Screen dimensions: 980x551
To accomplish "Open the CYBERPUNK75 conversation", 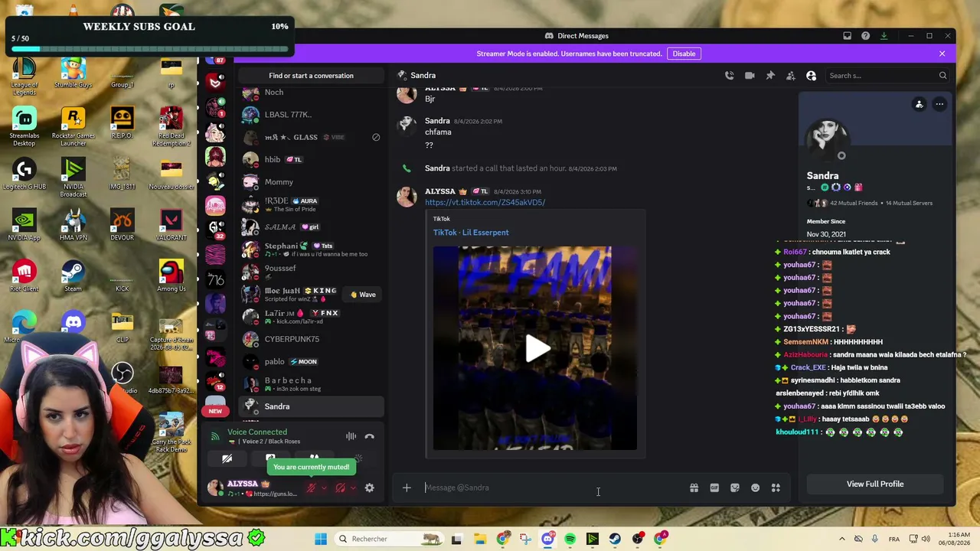I will point(311,339).
